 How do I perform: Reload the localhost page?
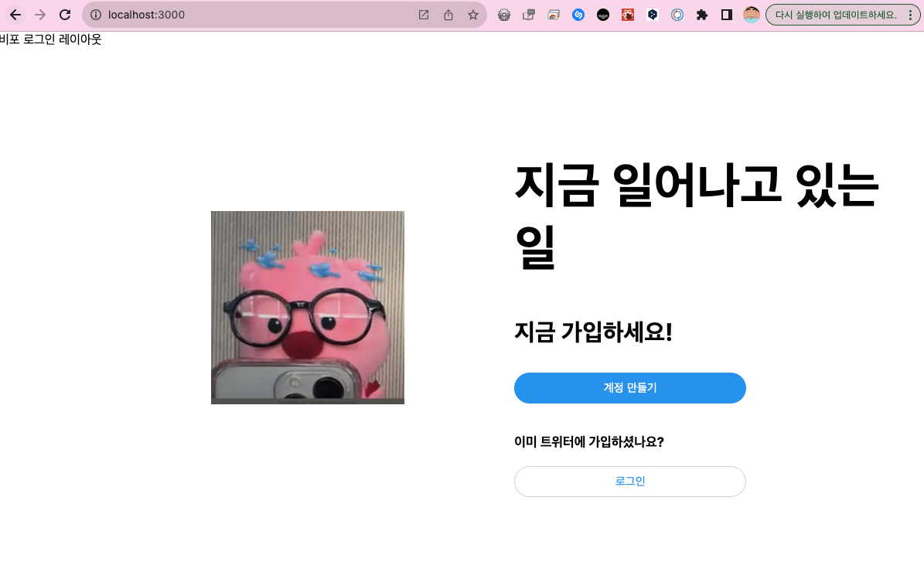65,15
